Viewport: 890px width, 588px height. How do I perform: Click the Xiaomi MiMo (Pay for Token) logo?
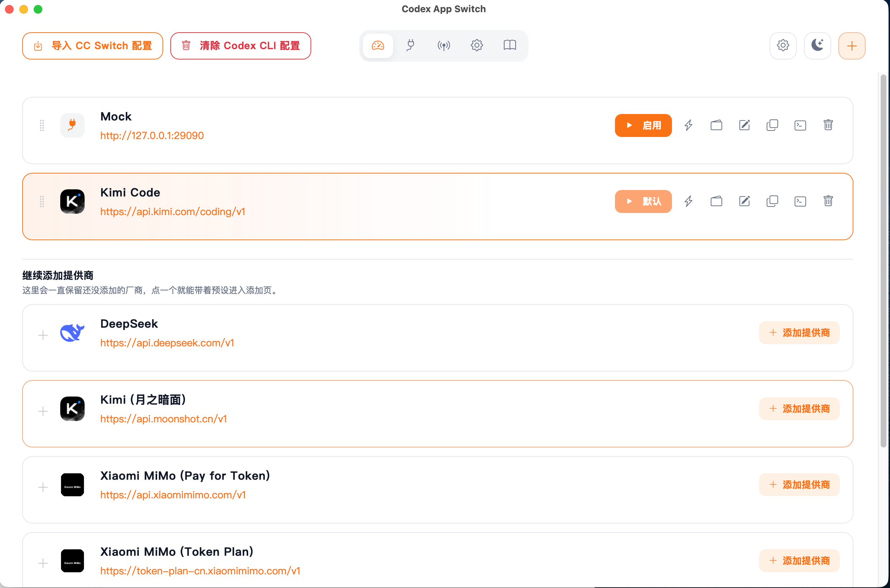72,485
